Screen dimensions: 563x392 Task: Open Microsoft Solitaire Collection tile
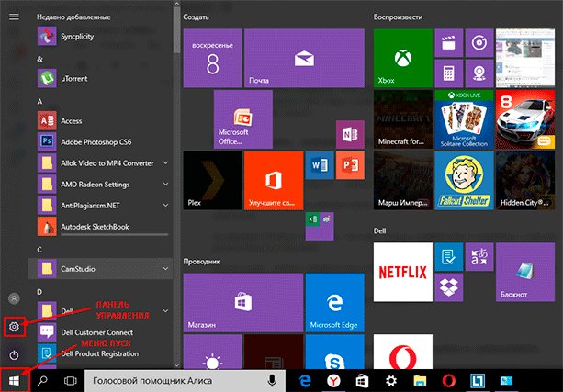[x=464, y=119]
